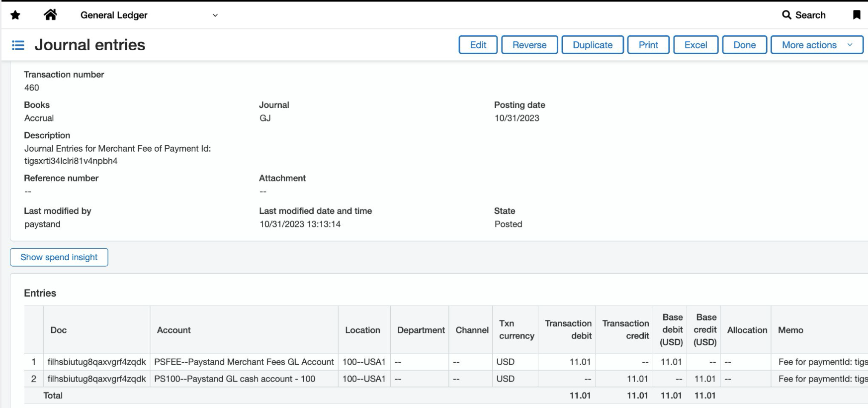Click Transaction number value 460
868x408 pixels.
click(x=31, y=88)
